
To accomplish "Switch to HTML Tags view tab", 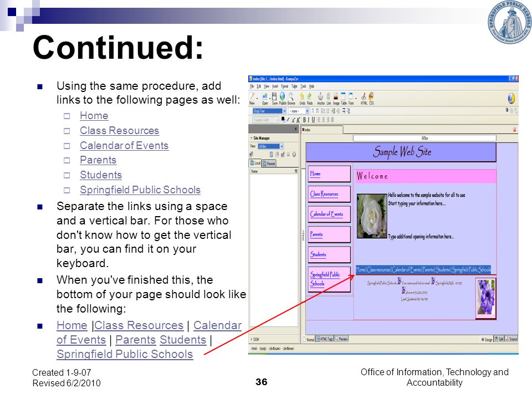I will click(x=325, y=339).
